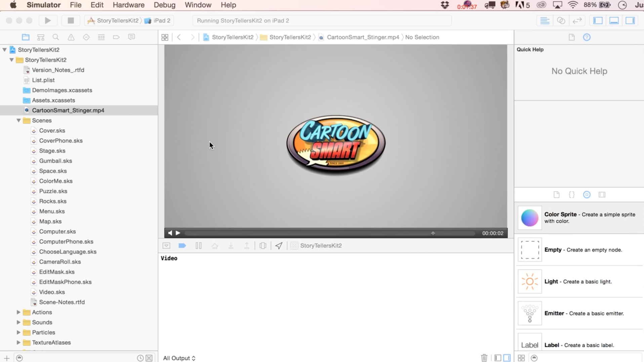
Task: Open the Hardware menu
Action: click(128, 5)
